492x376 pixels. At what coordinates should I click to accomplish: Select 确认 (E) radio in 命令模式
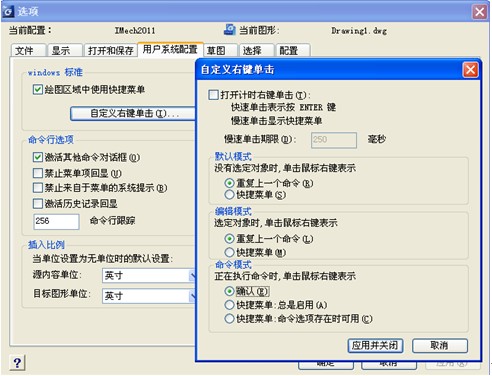[x=229, y=291]
